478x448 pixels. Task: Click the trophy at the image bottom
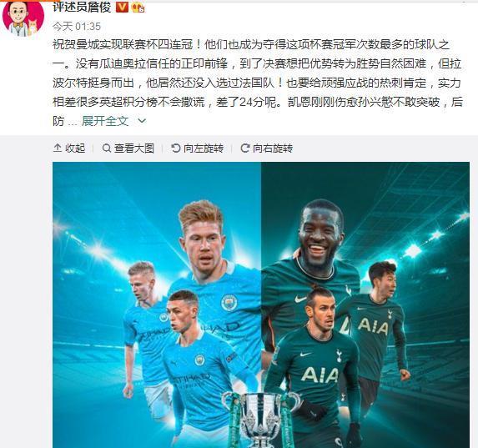click(x=260, y=420)
